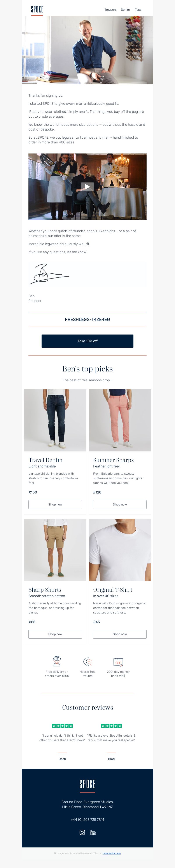Open the pink Summer Sharps image

pos(120,420)
